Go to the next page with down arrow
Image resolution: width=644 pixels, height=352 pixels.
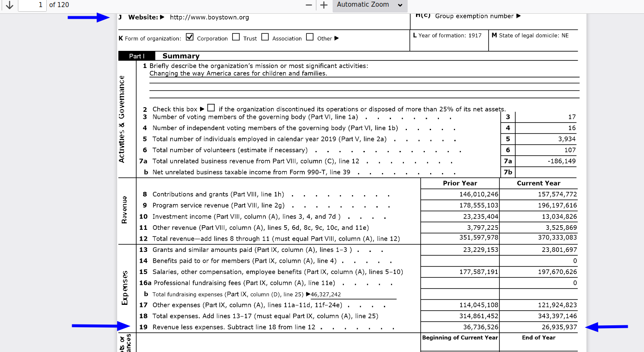click(9, 5)
